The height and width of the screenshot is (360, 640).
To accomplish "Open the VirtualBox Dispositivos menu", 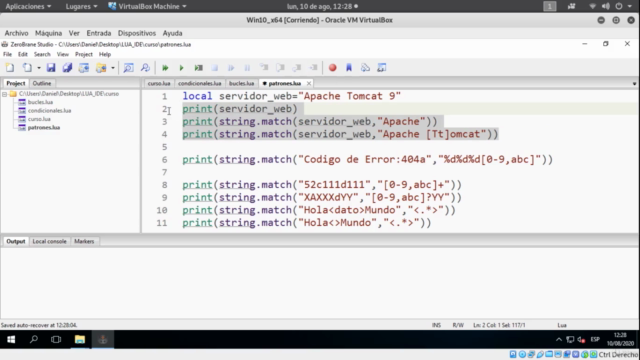I will tap(137, 33).
